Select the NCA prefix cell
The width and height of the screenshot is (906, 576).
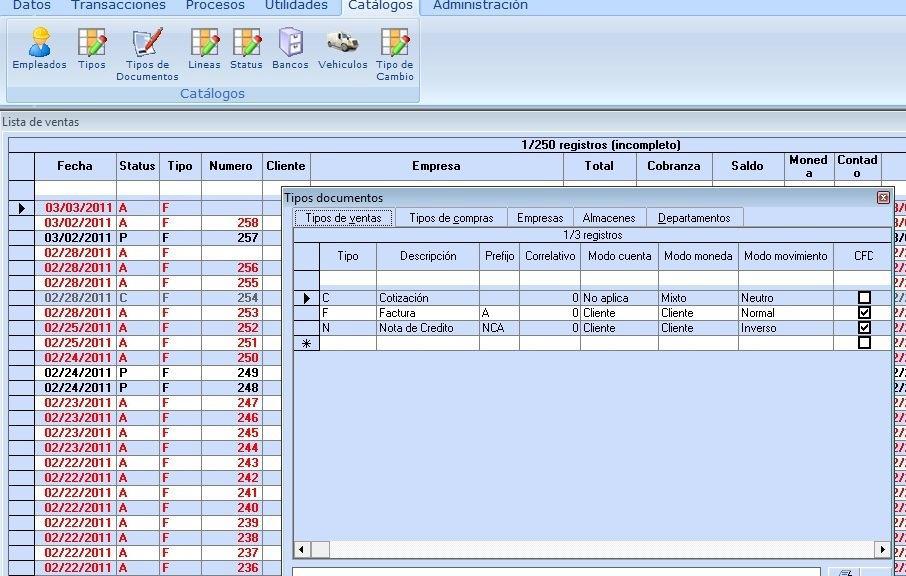click(500, 328)
